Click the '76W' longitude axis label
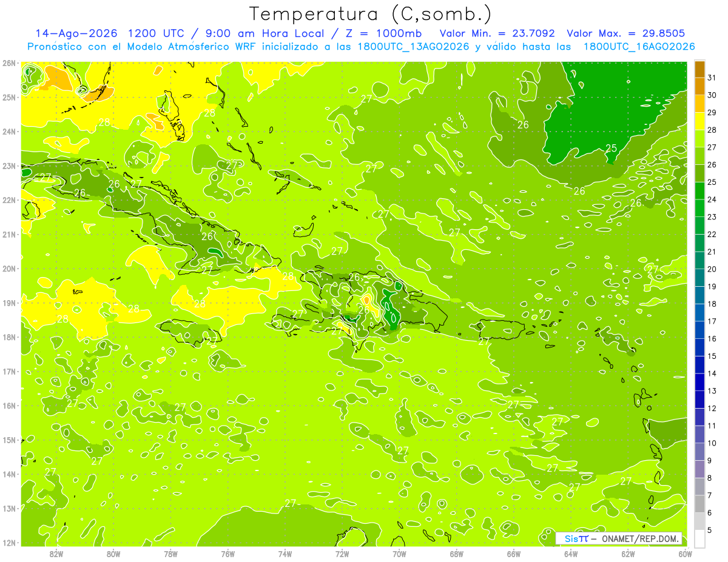The width and height of the screenshot is (728, 562). click(228, 554)
